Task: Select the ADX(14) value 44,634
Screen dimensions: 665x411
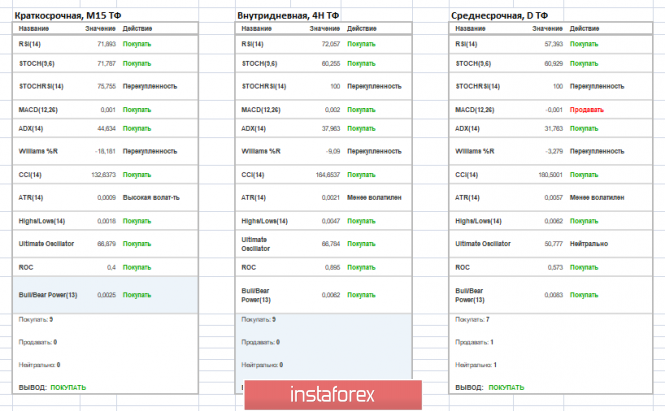Action: 106,129
